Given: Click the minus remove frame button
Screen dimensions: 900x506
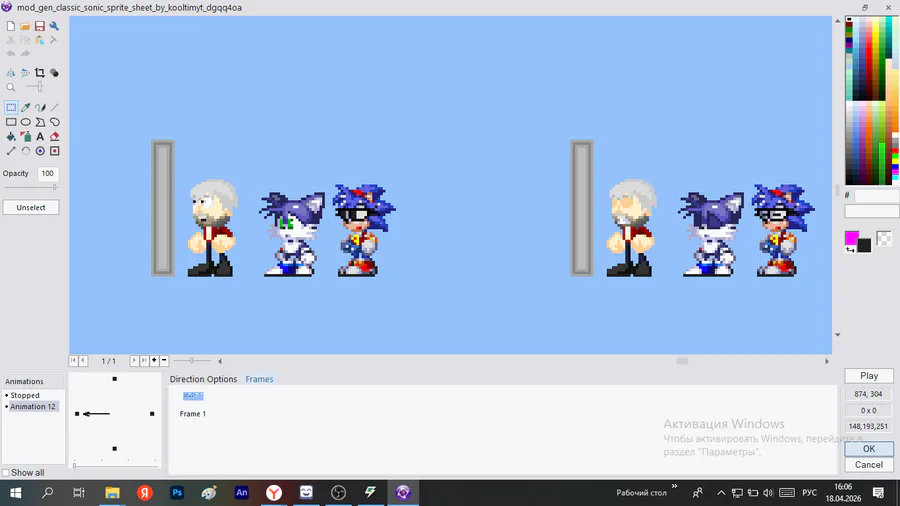Looking at the screenshot, I should pyautogui.click(x=164, y=360).
